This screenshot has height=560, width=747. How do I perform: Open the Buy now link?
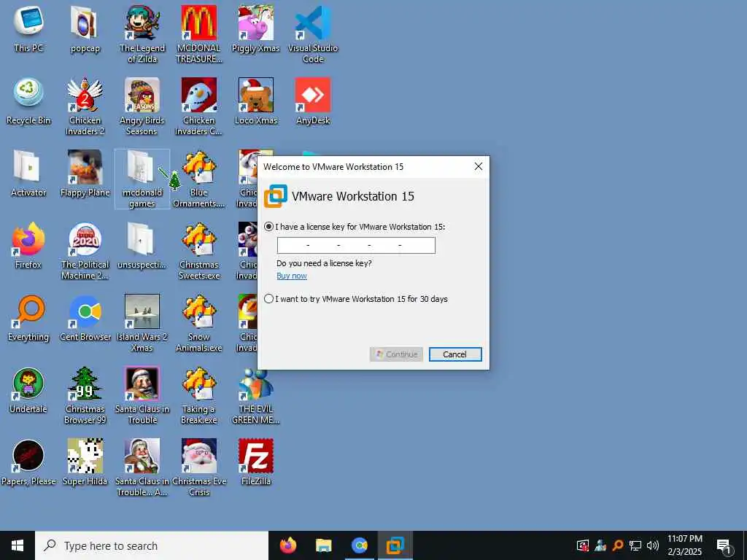(292, 276)
